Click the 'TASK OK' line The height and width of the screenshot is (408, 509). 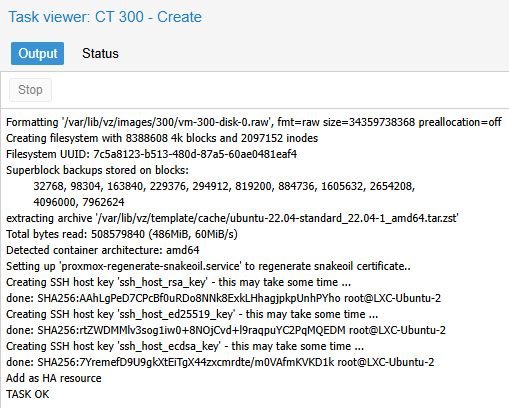click(28, 394)
